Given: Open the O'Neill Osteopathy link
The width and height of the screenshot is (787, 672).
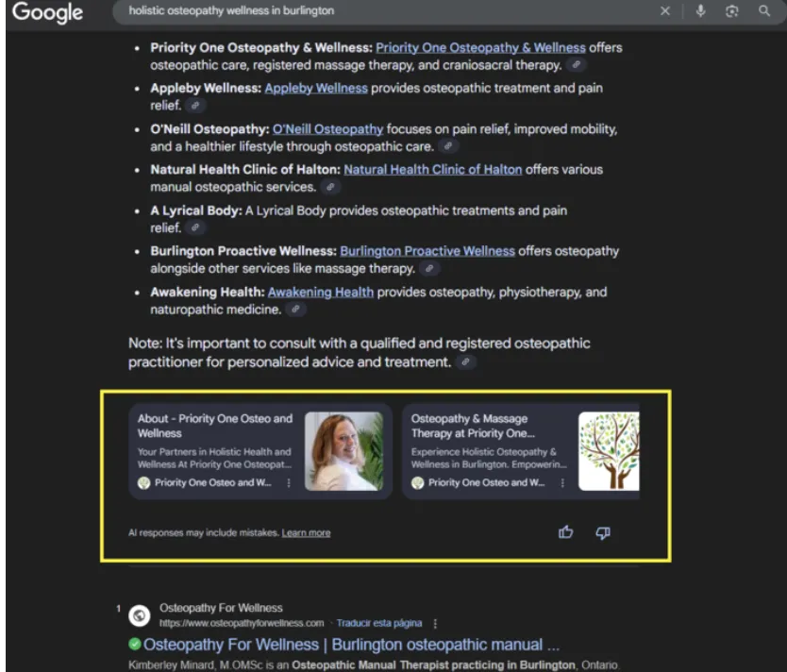Looking at the screenshot, I should 327,129.
